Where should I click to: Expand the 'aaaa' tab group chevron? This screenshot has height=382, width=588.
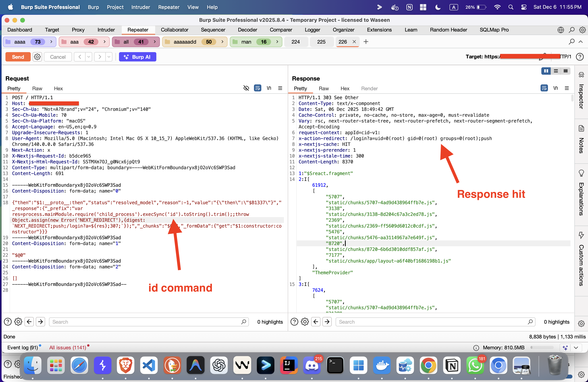51,42
